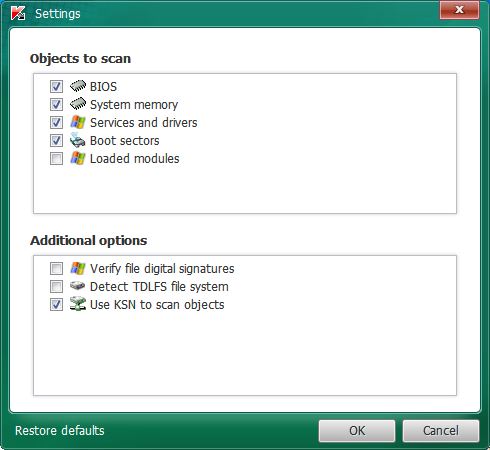Click the Detect TDLFS disk icon
This screenshot has height=450, width=490.
pyautogui.click(x=78, y=286)
